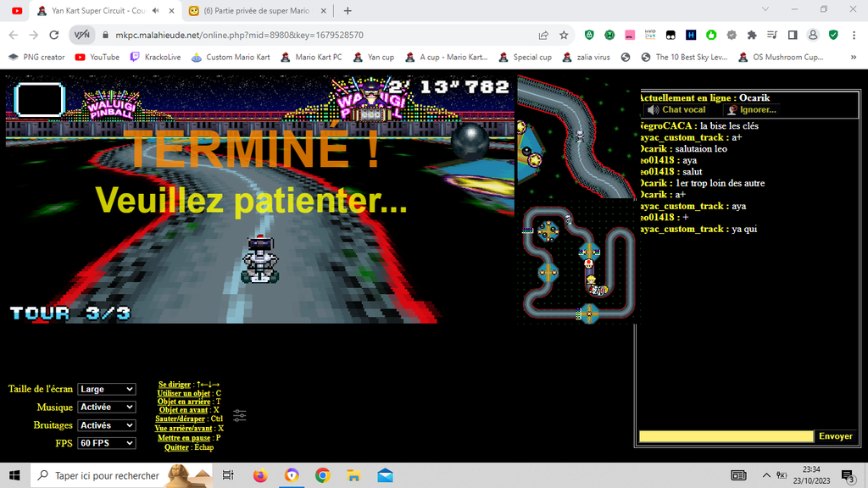Open File Explorer from the taskbar
This screenshot has width=868, height=488.
pyautogui.click(x=353, y=475)
